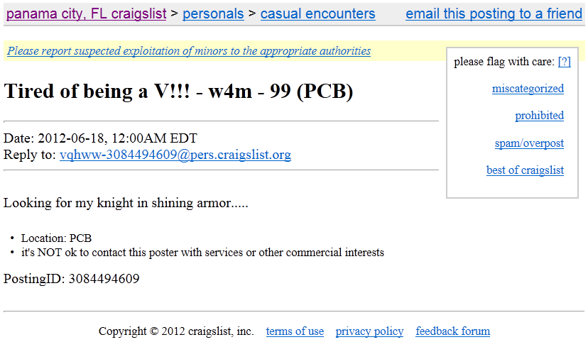Open the terms of use page

pyautogui.click(x=295, y=331)
